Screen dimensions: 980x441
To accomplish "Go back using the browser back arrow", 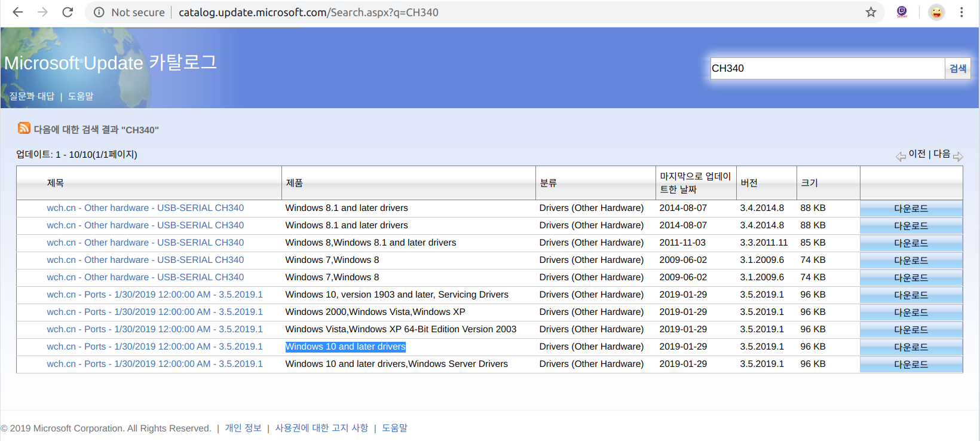I will point(18,12).
